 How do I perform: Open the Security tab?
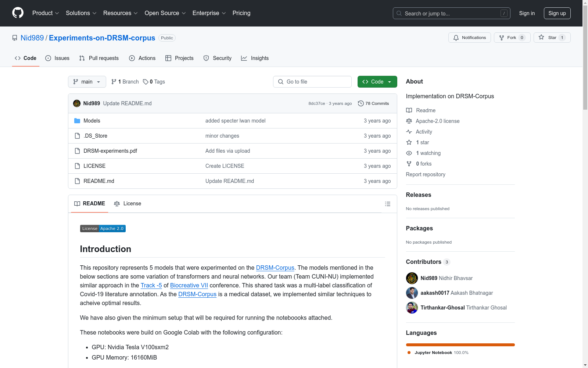pyautogui.click(x=218, y=58)
